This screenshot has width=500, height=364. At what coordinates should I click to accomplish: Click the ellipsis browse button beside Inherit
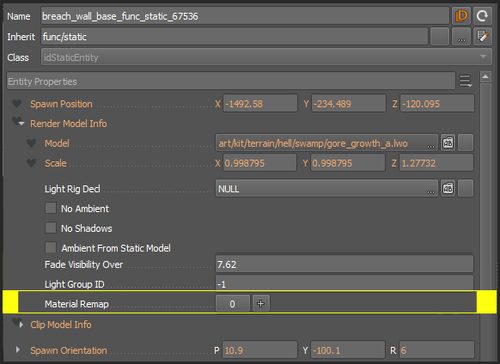click(x=461, y=36)
